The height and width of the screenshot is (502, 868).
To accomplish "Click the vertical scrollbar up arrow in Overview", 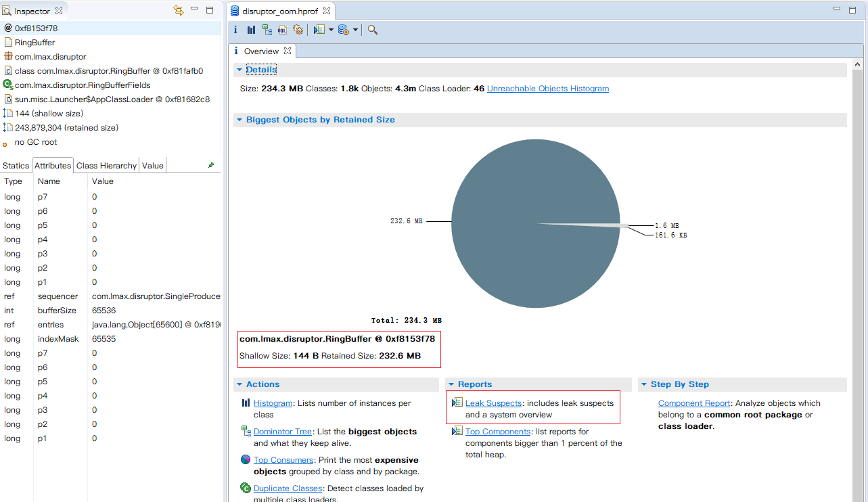I will click(858, 66).
